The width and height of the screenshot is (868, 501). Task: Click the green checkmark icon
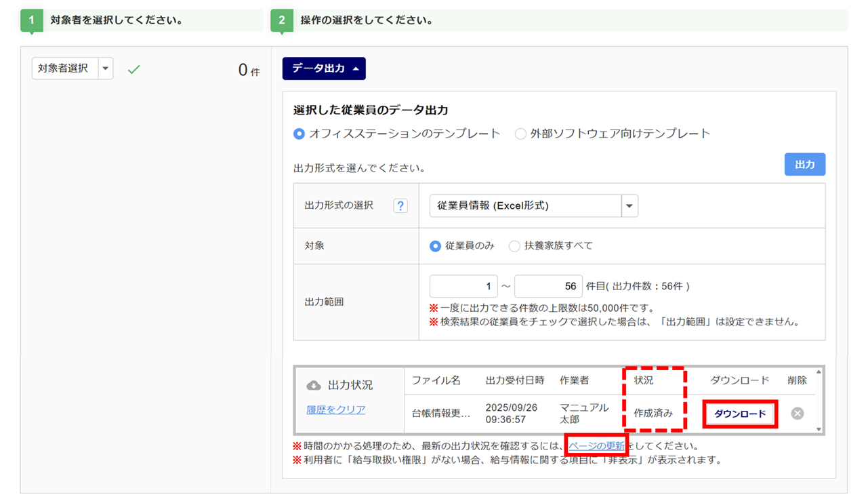coord(134,69)
